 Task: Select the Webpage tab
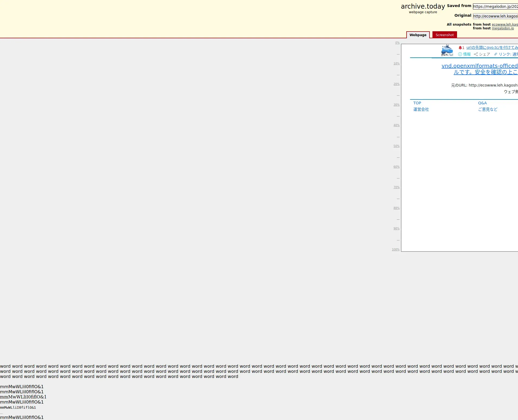point(418,35)
